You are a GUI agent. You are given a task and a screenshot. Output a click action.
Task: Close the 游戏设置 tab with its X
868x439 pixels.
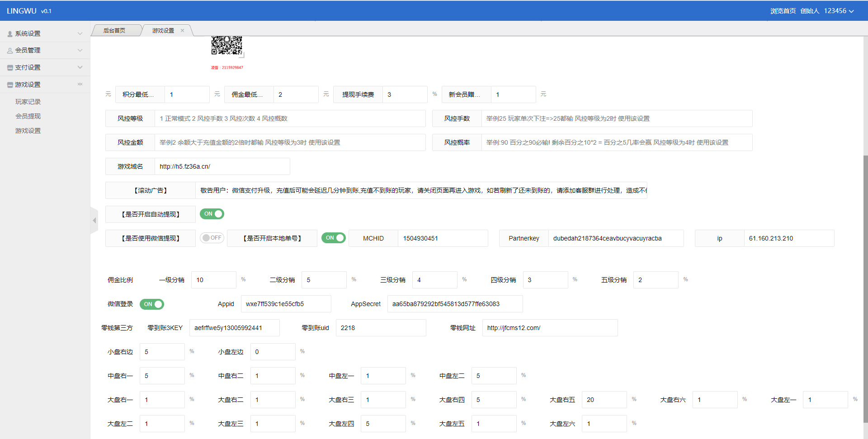183,31
